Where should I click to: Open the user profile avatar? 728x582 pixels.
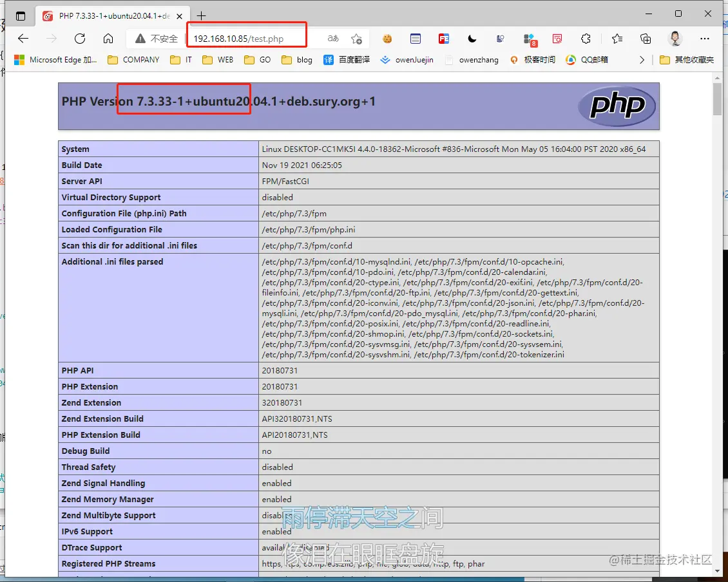coord(676,39)
